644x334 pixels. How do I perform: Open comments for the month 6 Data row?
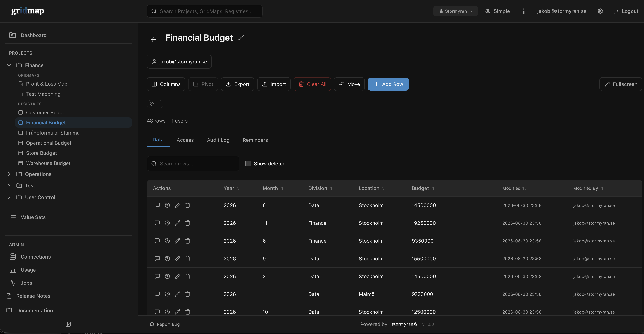157,205
